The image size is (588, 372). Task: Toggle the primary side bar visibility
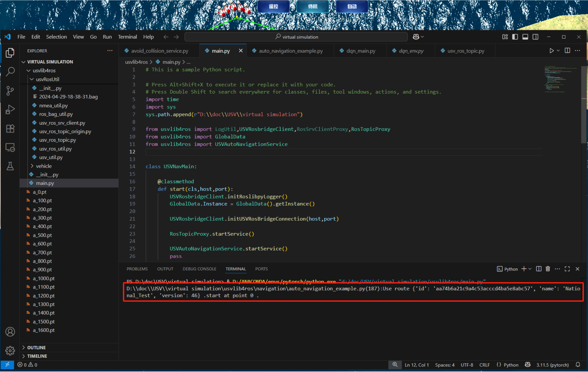pos(515,37)
